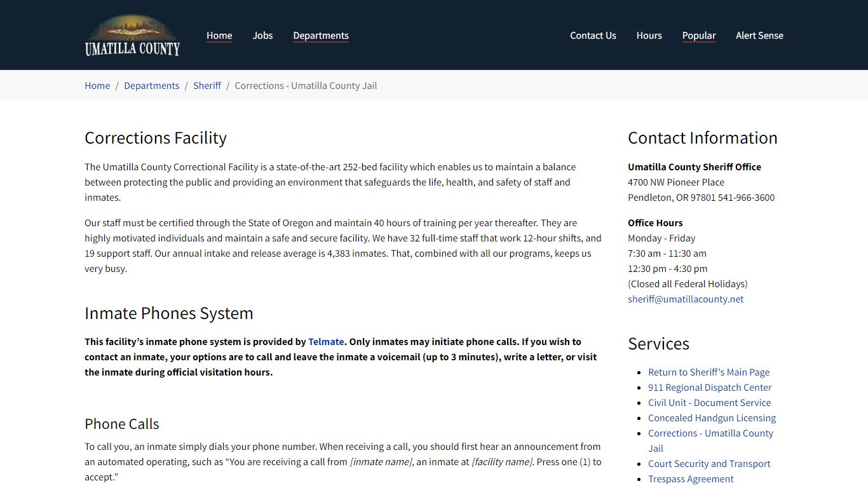This screenshot has height=488, width=868.
Task: Select the Contact Information heading
Action: click(x=703, y=138)
